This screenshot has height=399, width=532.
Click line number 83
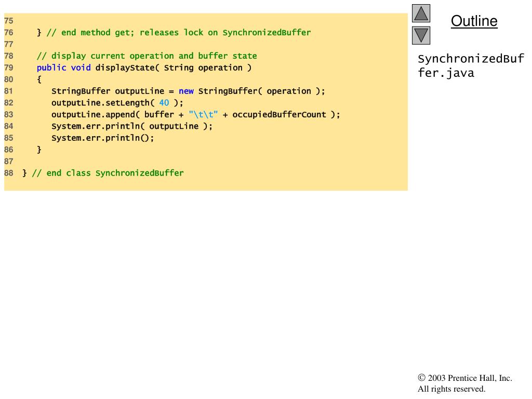tap(8, 115)
